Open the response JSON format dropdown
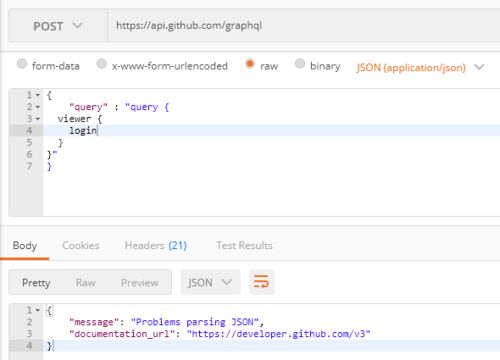 point(210,282)
